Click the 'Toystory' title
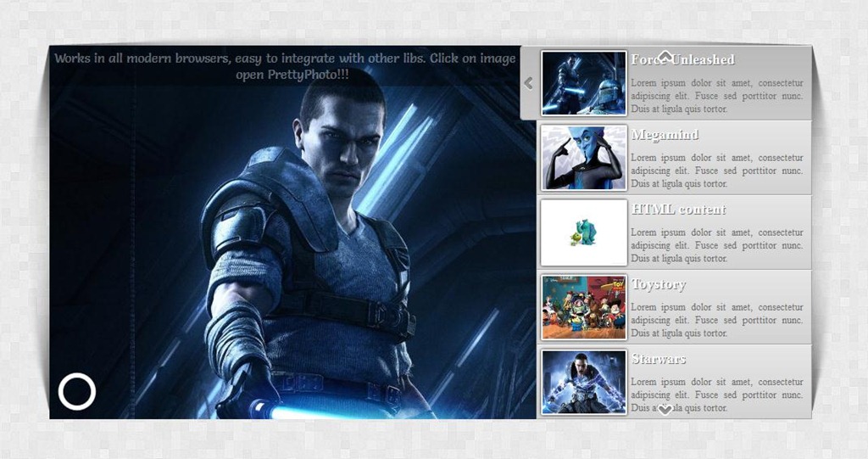The image size is (868, 459). coord(659,284)
